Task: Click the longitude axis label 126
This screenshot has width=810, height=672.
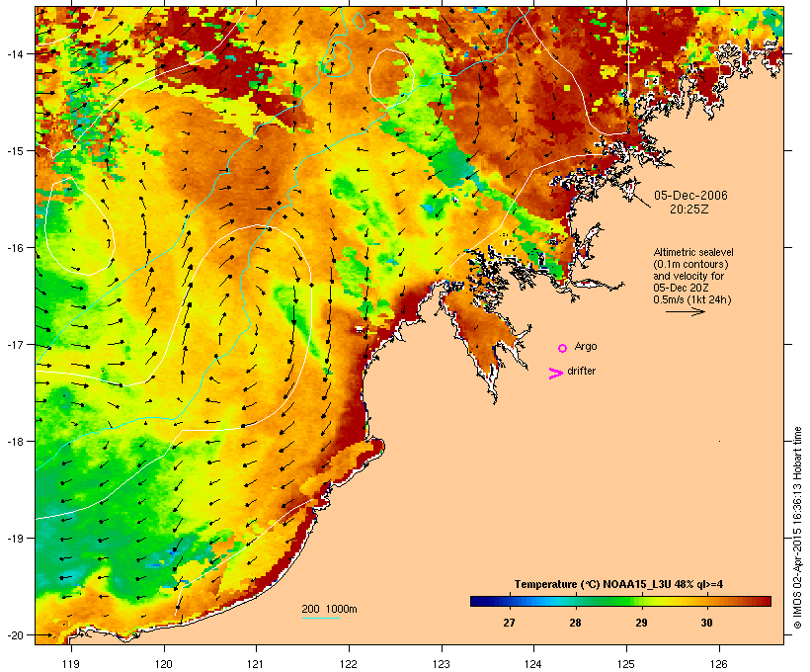Action: [x=718, y=664]
